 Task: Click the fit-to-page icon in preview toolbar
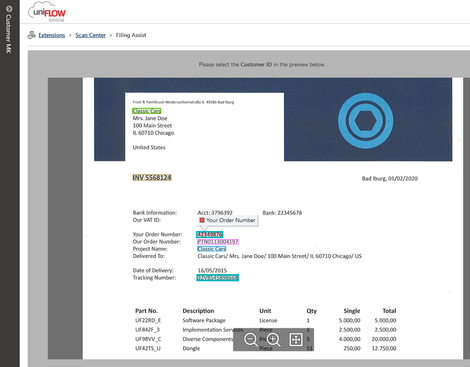[x=296, y=340]
